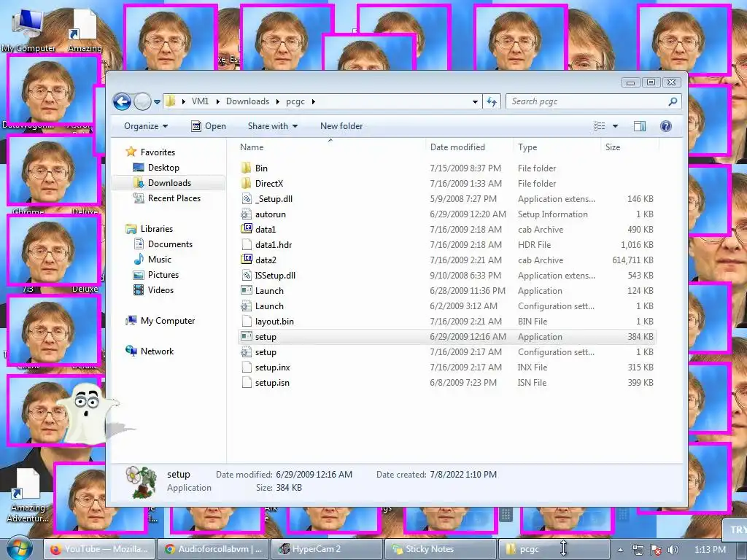The height and width of the screenshot is (560, 747).
Task: Change the view with the view icon
Action: pyautogui.click(x=600, y=126)
